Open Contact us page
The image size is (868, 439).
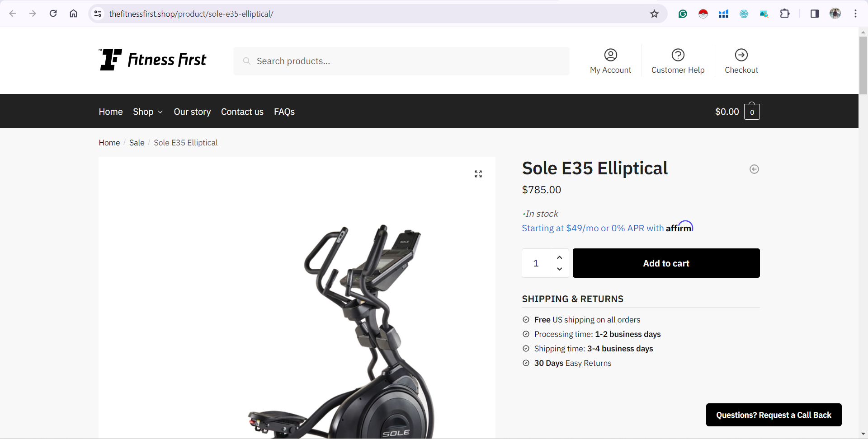[242, 112]
